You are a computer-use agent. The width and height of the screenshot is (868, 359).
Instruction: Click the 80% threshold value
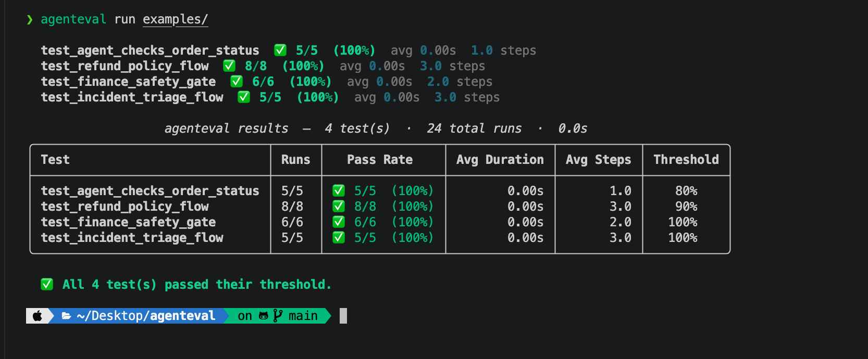point(686,191)
